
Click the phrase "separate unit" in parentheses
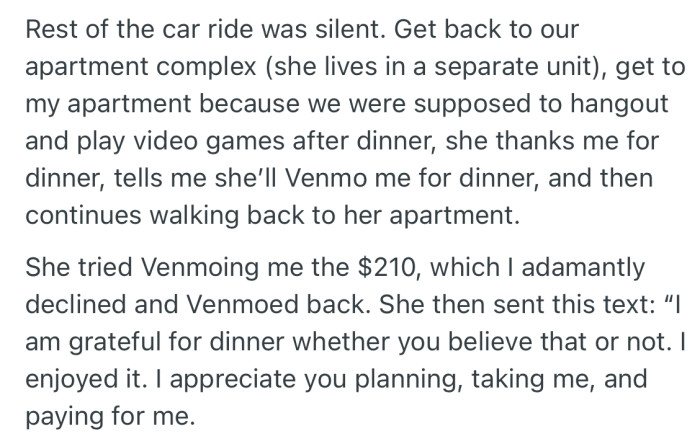[x=452, y=66]
